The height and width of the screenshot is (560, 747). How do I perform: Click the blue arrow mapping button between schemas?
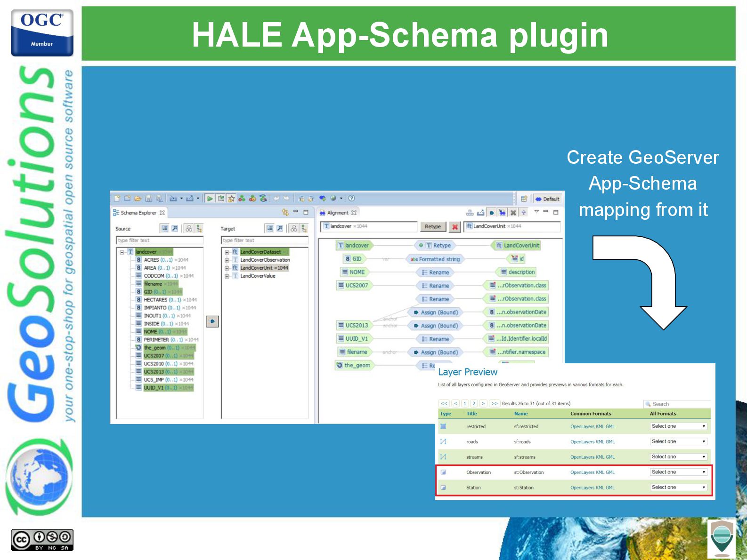(x=212, y=321)
